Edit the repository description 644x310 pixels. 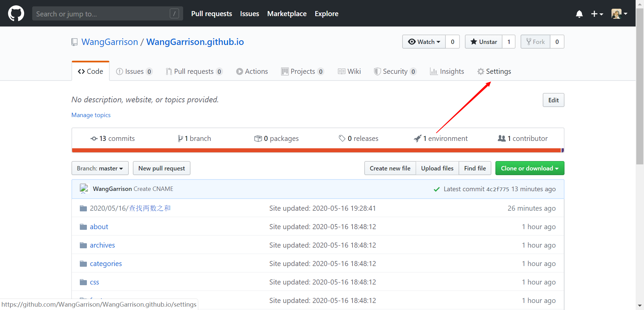[553, 100]
